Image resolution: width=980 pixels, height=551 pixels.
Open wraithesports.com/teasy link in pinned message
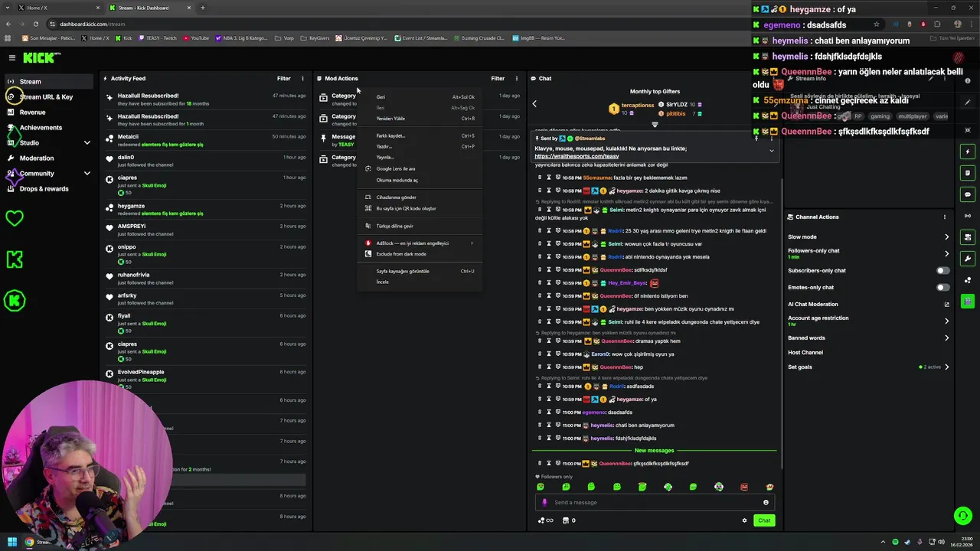click(577, 156)
